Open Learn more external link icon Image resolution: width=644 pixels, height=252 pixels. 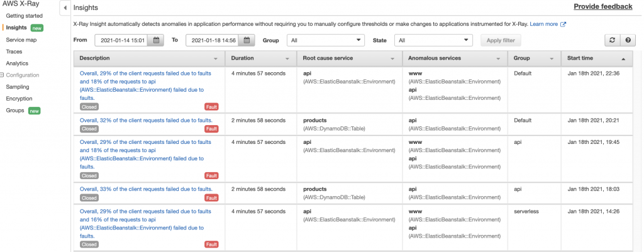tap(563, 25)
